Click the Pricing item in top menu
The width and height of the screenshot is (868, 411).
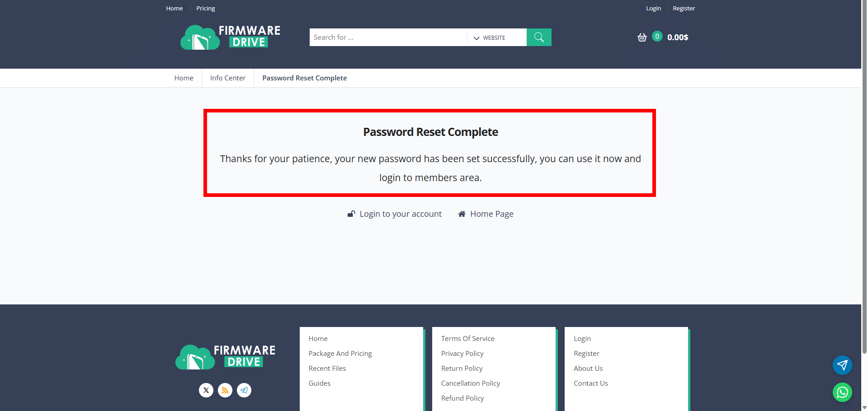tap(205, 8)
